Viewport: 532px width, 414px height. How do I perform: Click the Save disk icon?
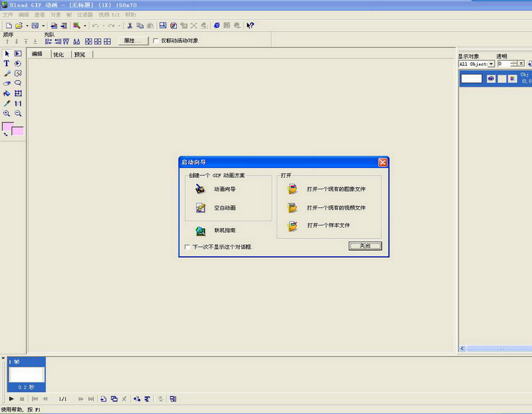[35, 25]
